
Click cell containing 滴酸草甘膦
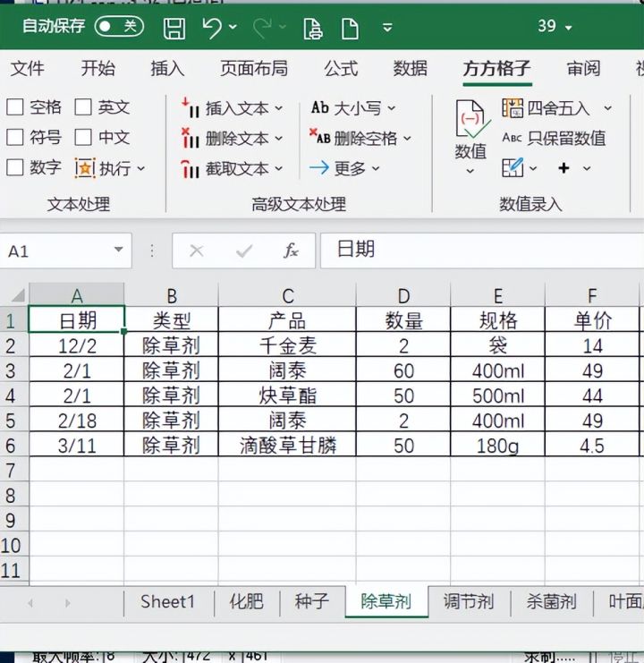[x=287, y=446]
